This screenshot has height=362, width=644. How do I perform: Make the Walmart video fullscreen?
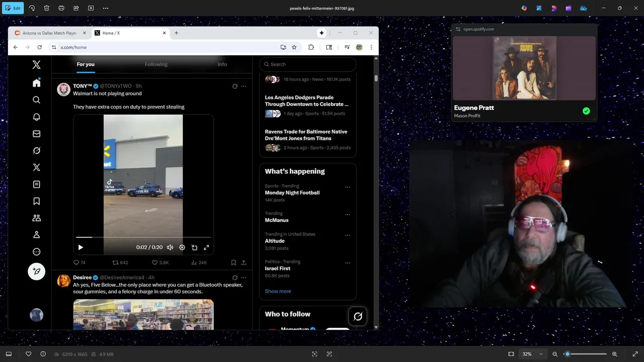click(206, 247)
